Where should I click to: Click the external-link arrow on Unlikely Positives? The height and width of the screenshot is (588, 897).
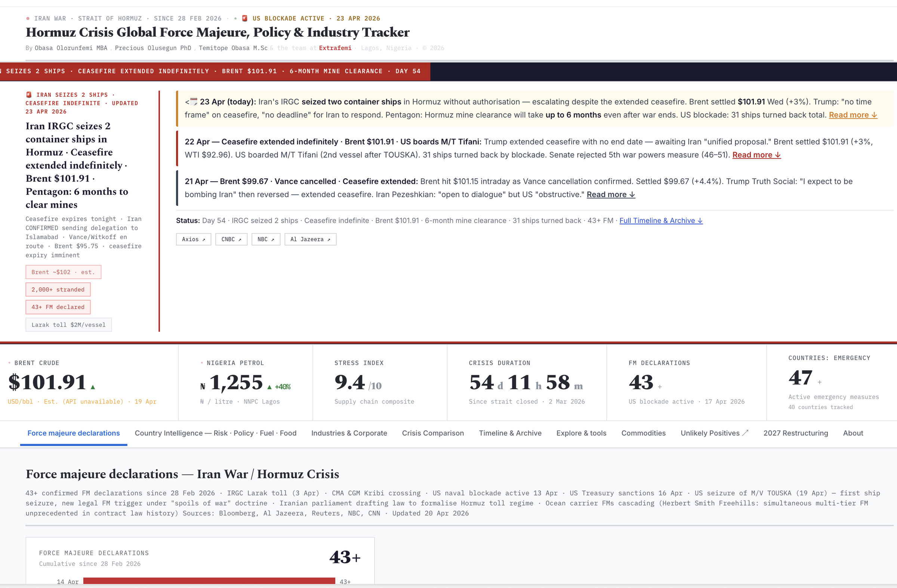(x=745, y=433)
